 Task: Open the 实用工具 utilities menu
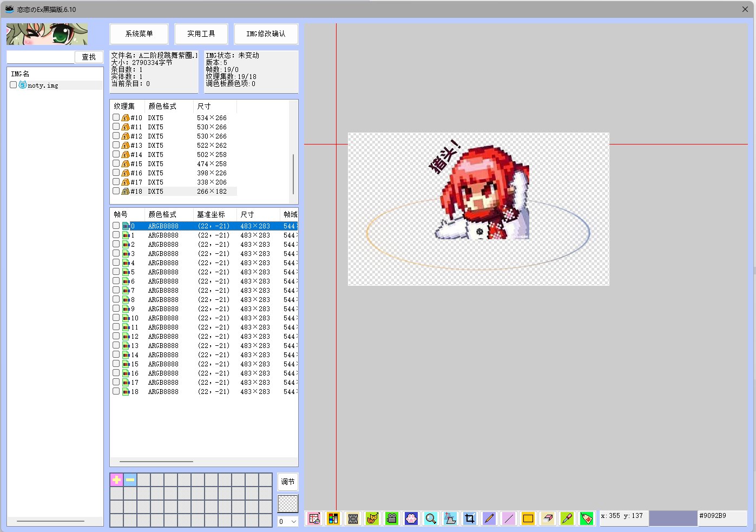[x=201, y=34]
